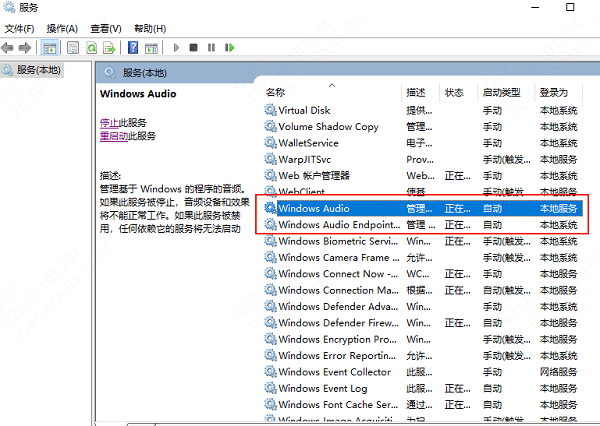Click gear icon of Windows Camera Frame row
600x426 pixels.
pos(271,257)
